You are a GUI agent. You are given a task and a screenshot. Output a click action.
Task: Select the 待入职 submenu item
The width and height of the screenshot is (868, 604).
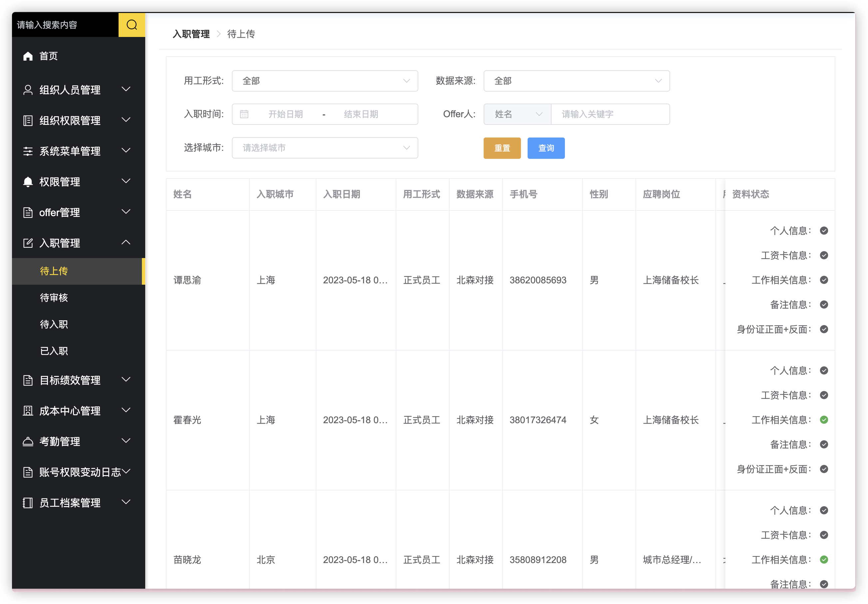tap(78, 324)
